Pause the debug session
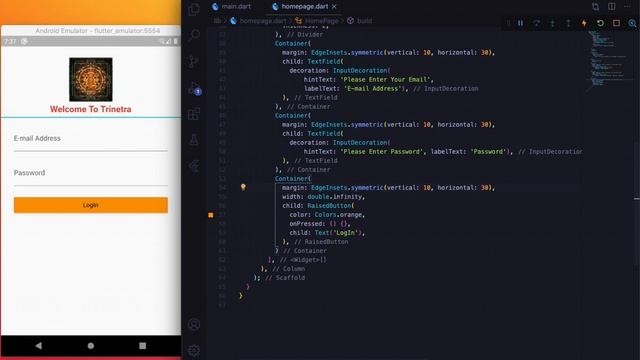This screenshot has width=640, height=360. click(520, 23)
